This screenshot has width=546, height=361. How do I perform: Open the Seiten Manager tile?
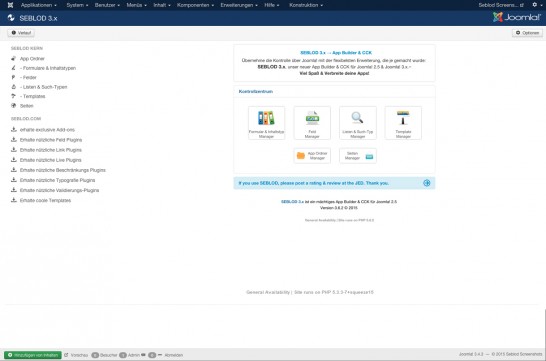click(358, 156)
